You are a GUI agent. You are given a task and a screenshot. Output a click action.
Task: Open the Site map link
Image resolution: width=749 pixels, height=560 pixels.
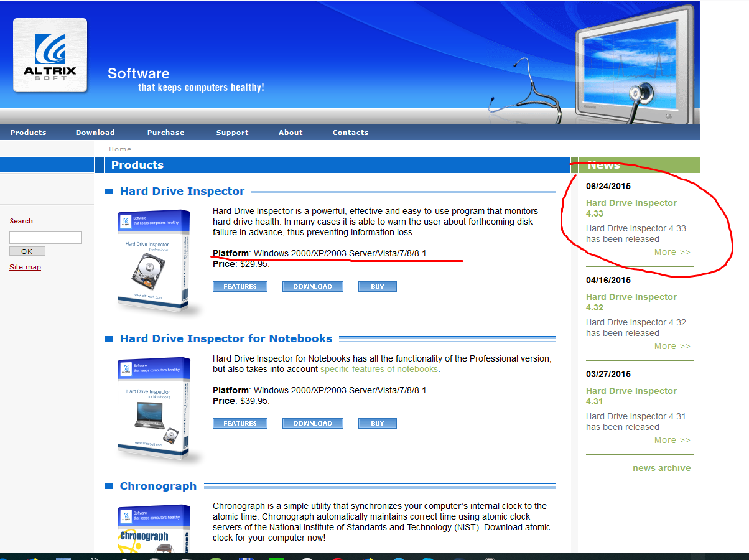[25, 267]
